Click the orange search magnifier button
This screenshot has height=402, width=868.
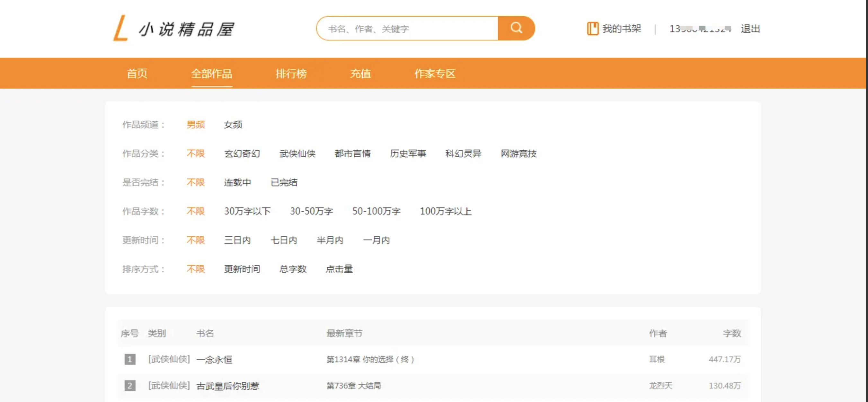(x=516, y=28)
